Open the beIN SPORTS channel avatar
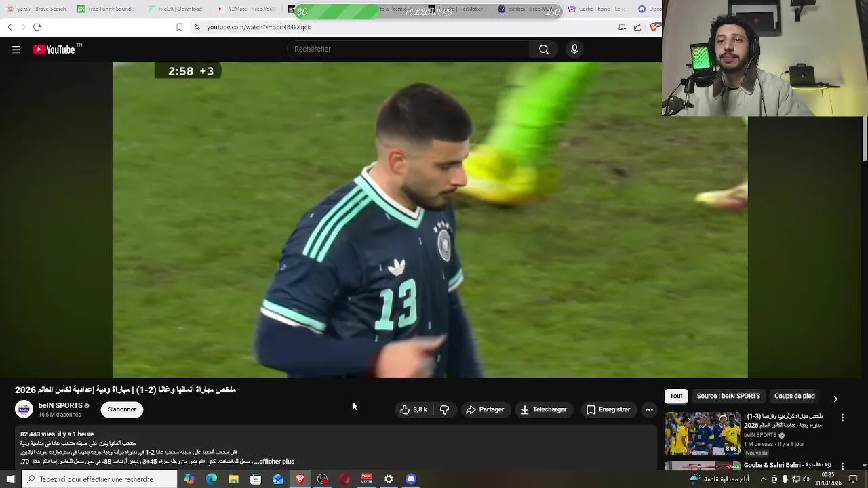This screenshot has height=488, width=868. pyautogui.click(x=24, y=409)
